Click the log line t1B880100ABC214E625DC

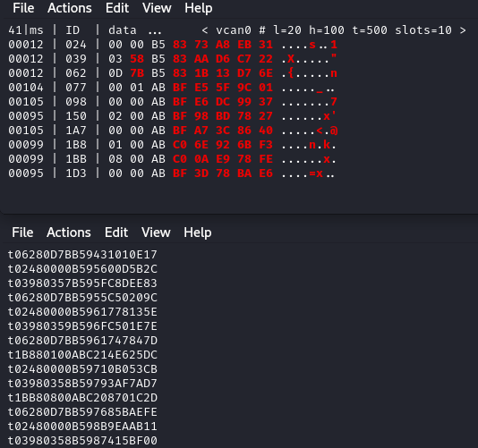82,354
